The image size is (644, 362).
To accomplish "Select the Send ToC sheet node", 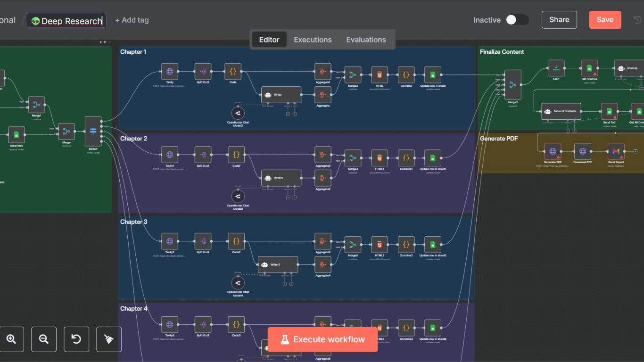I will 609,111.
